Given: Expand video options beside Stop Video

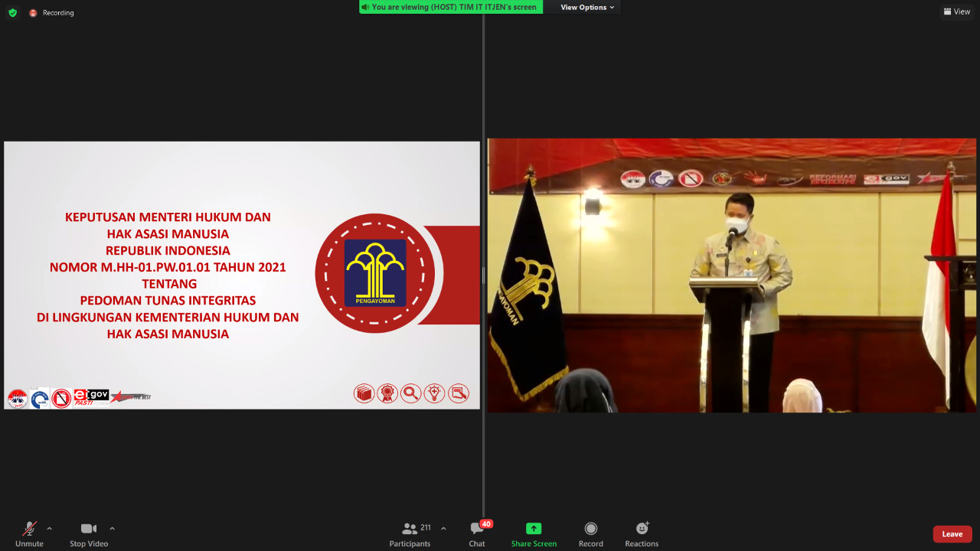Looking at the screenshot, I should pos(112,528).
